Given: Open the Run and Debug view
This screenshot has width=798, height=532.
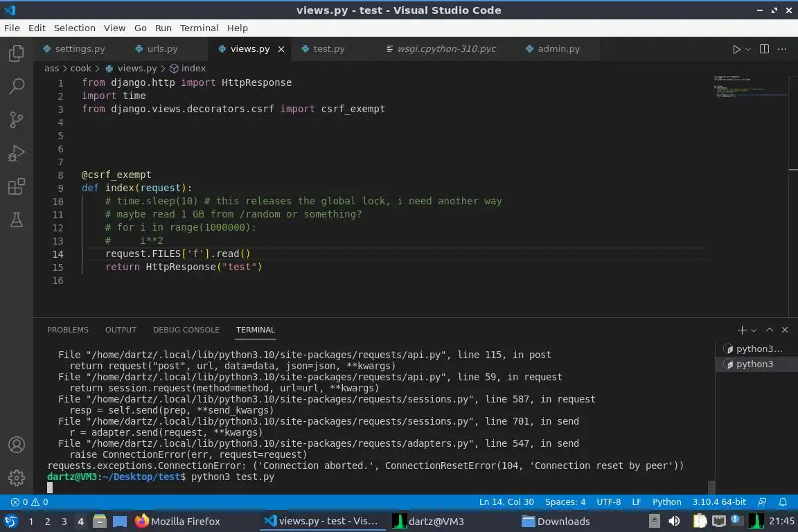Looking at the screenshot, I should [17, 152].
